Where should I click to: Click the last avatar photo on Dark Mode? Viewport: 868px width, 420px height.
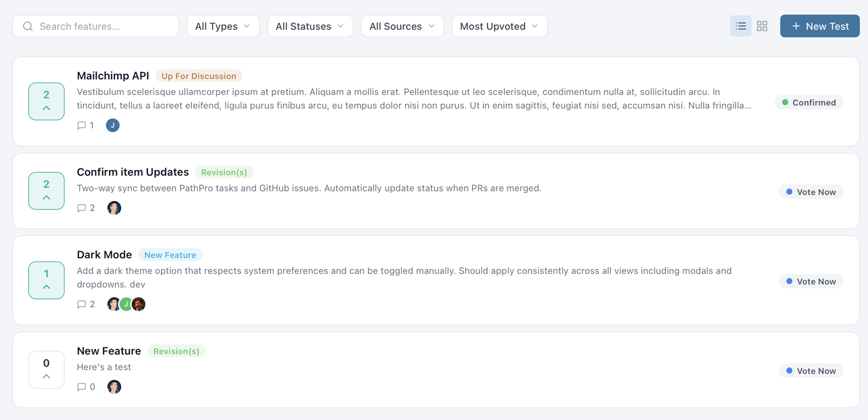(x=139, y=304)
